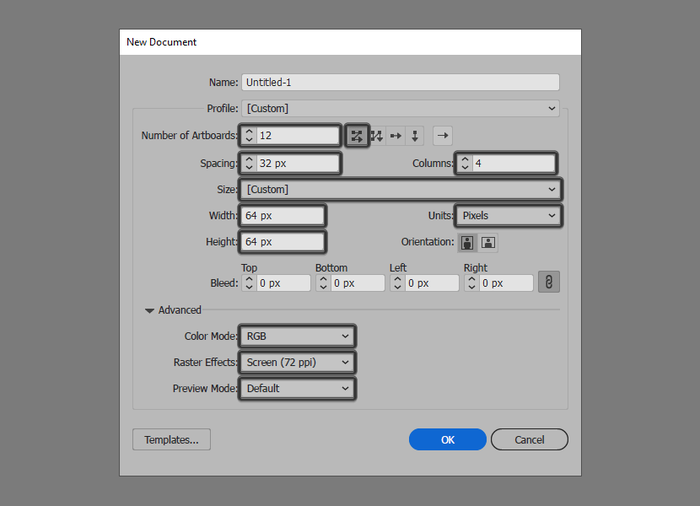
Task: Choose Arrange by Row artboard layout
Action: click(396, 135)
